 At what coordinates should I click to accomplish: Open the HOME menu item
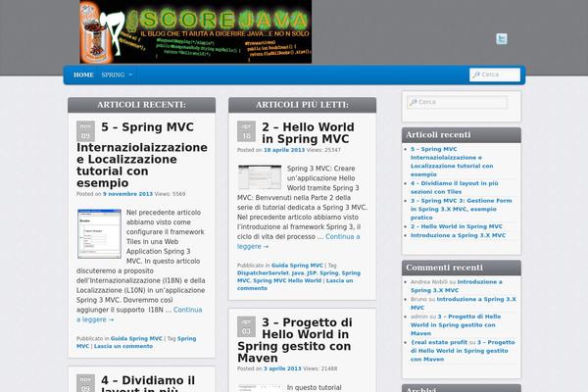(x=83, y=74)
